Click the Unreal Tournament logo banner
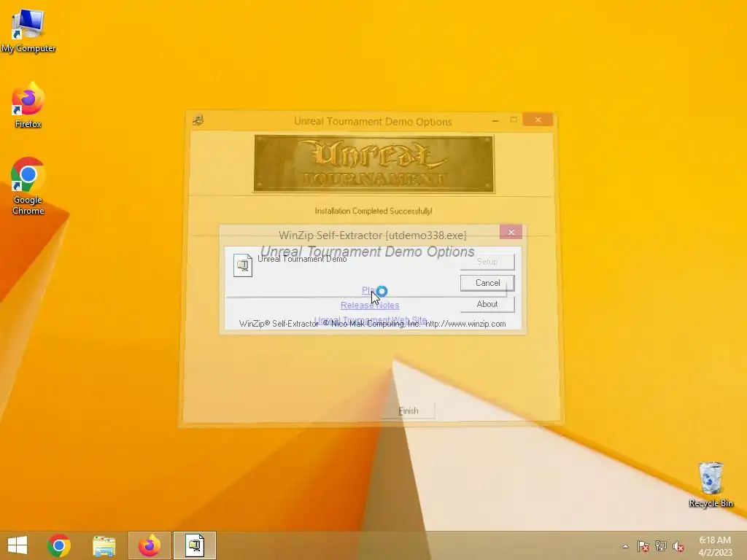The height and width of the screenshot is (560, 747). 374,164
